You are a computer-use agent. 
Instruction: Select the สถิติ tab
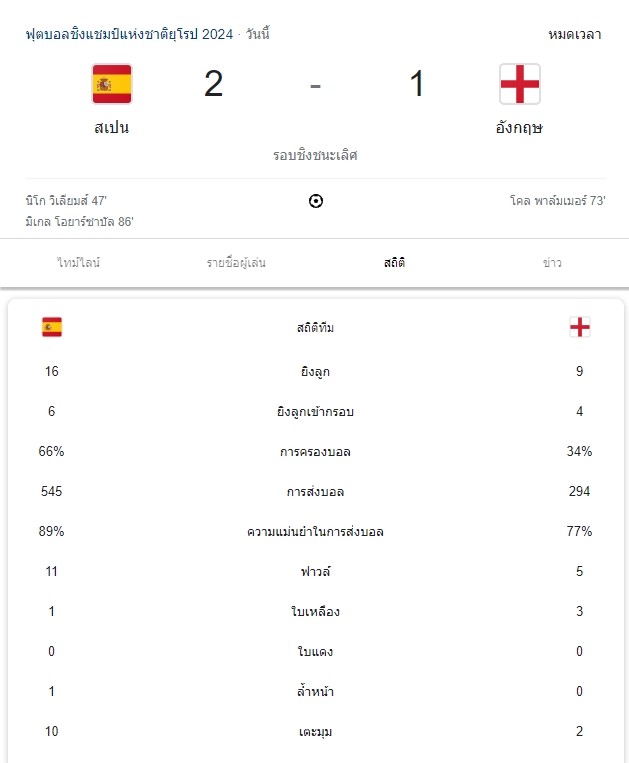point(394,263)
